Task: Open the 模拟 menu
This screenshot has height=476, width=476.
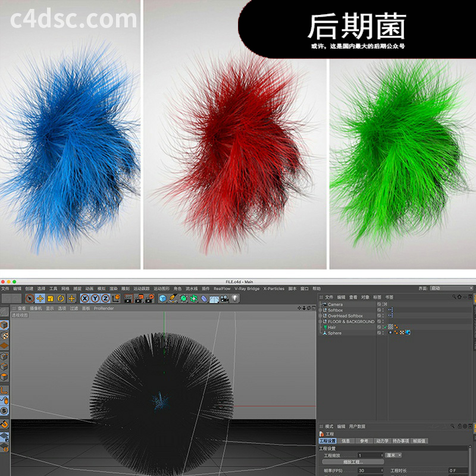Action: coord(101,289)
